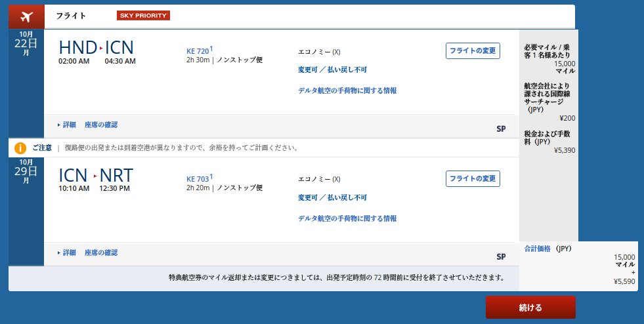Click the 2h 20m ノンストップ便 duration text
Image resolution: width=644 pixels, height=324 pixels.
pos(225,188)
